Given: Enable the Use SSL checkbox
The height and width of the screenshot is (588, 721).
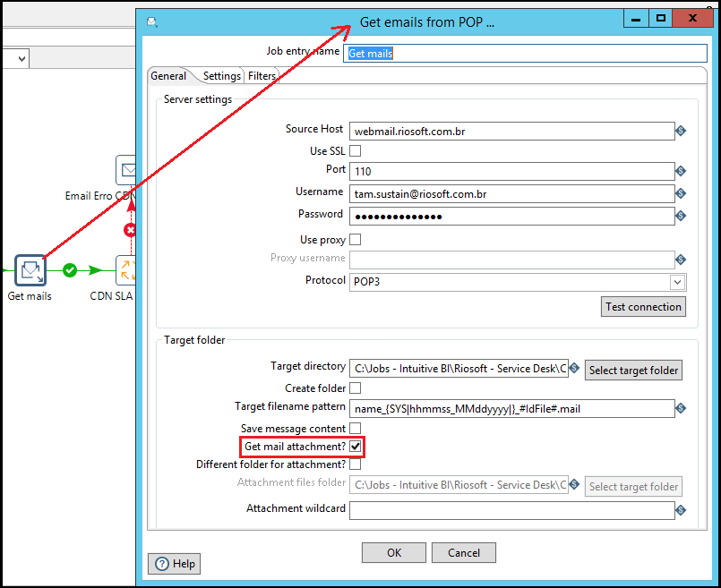Looking at the screenshot, I should 355,151.
